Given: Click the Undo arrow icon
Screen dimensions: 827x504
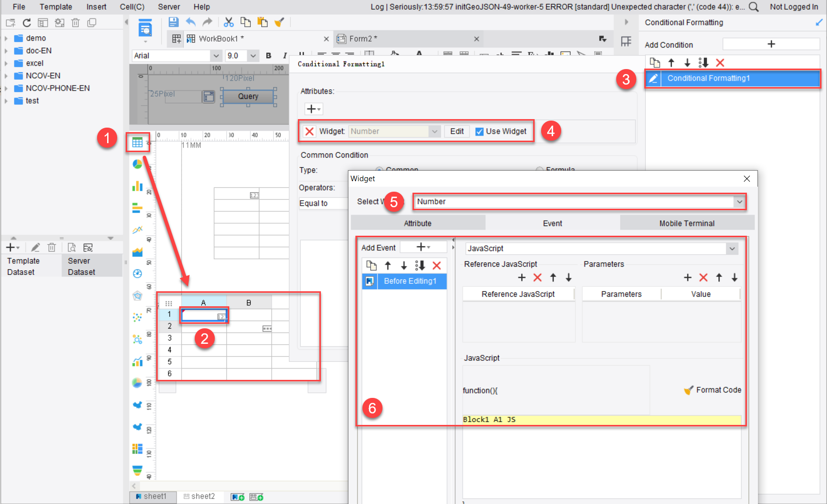Looking at the screenshot, I should click(x=191, y=22).
